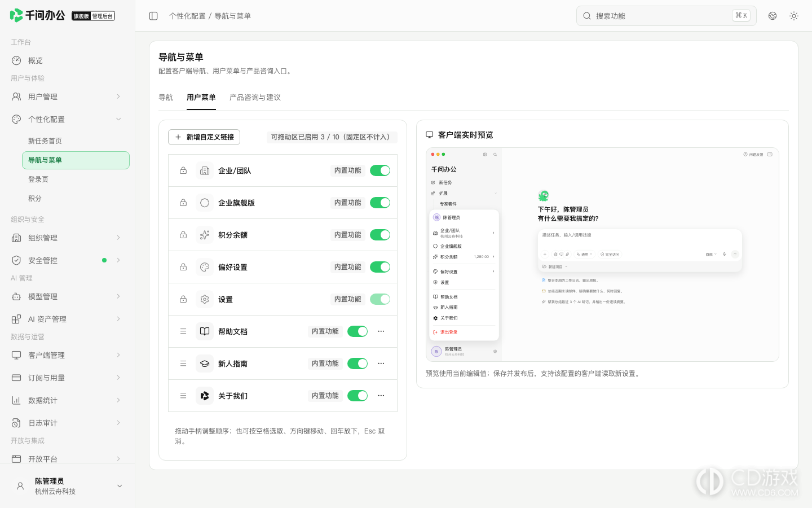Toggle the 积分余额 menu switch

pyautogui.click(x=380, y=235)
